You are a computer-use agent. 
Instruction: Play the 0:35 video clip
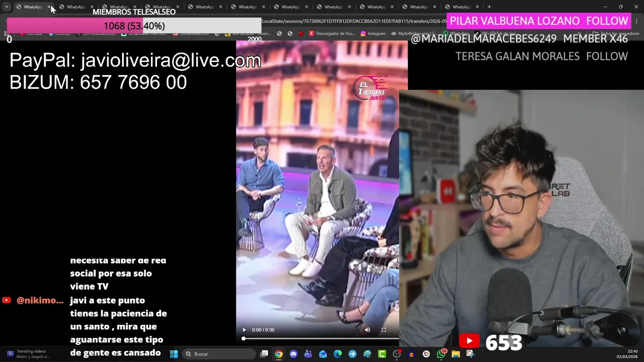point(244,330)
